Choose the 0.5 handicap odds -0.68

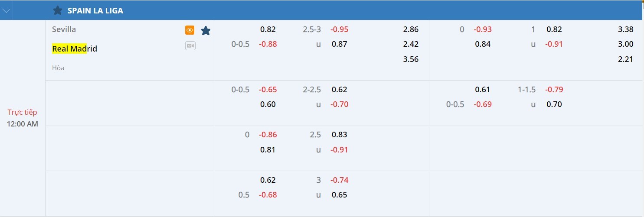click(x=268, y=195)
